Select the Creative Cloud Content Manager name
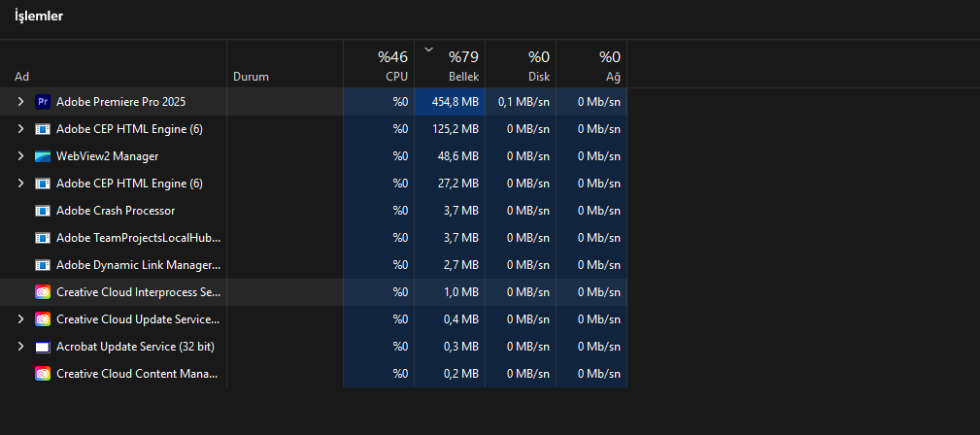Viewport: 980px width, 435px height. [138, 374]
